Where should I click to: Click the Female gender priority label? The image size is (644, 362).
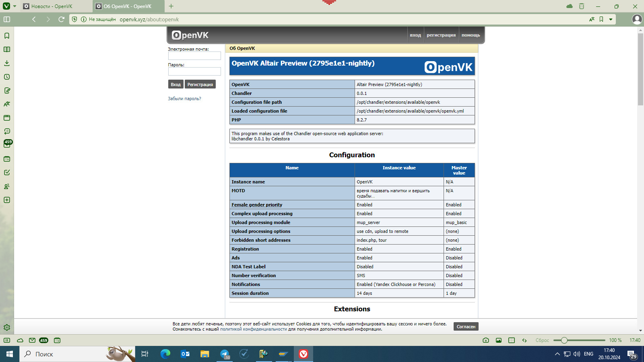(x=257, y=205)
